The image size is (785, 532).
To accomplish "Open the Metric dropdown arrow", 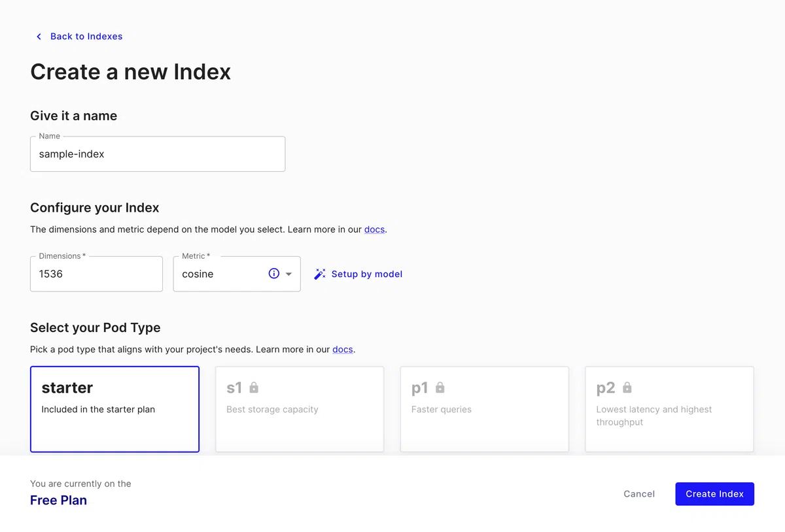I will [x=289, y=274].
